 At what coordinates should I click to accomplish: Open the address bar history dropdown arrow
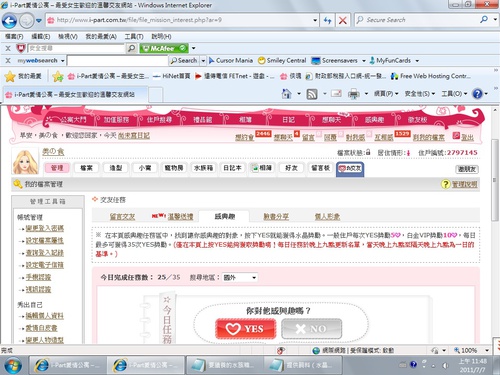point(315,20)
